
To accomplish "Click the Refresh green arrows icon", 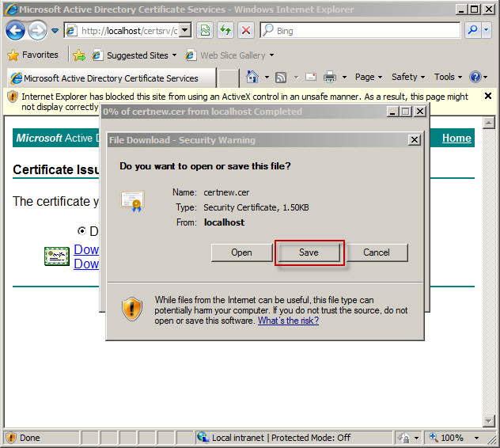I will [x=225, y=31].
